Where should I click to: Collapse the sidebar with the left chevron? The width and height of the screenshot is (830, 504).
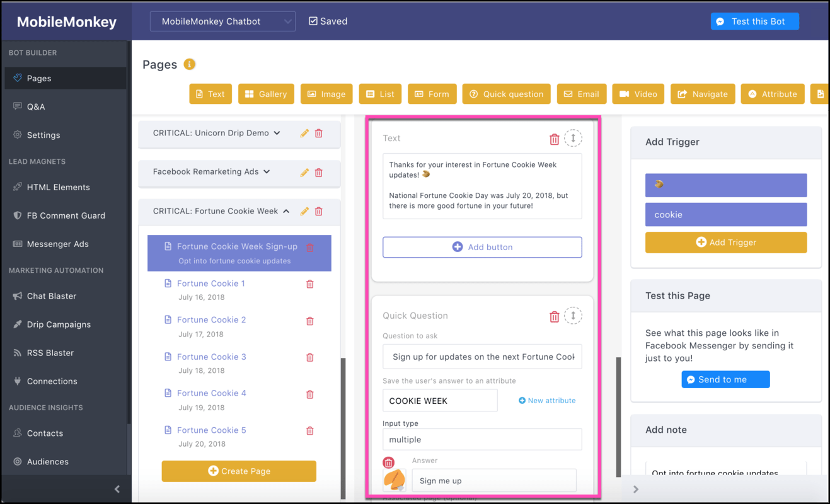[x=117, y=489]
